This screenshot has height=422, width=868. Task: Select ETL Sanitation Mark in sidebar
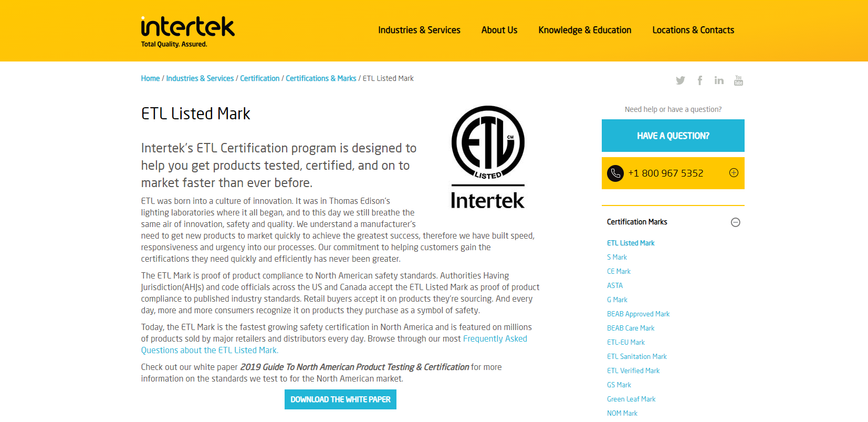point(636,357)
